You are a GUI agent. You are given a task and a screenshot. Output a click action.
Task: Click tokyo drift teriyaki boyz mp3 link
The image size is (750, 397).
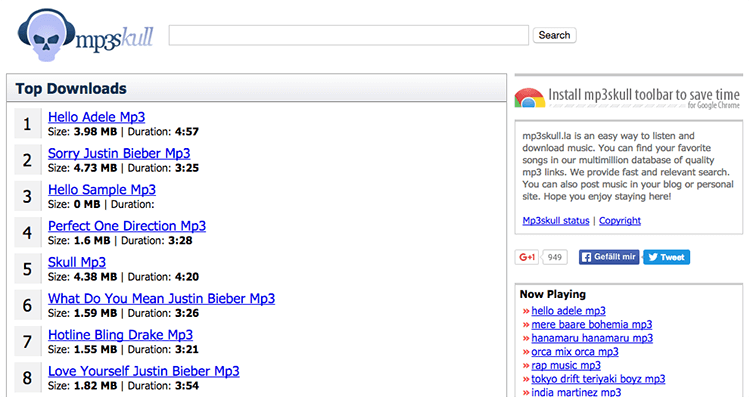coord(598,379)
